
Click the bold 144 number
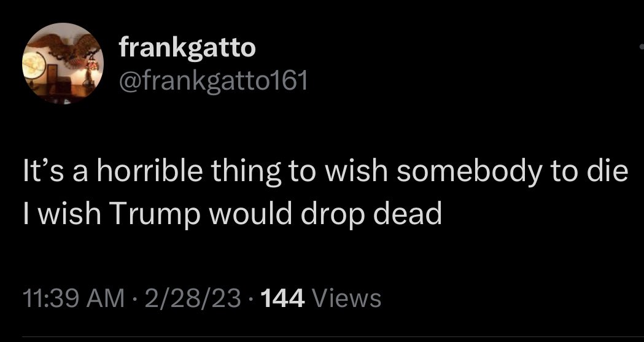(284, 298)
